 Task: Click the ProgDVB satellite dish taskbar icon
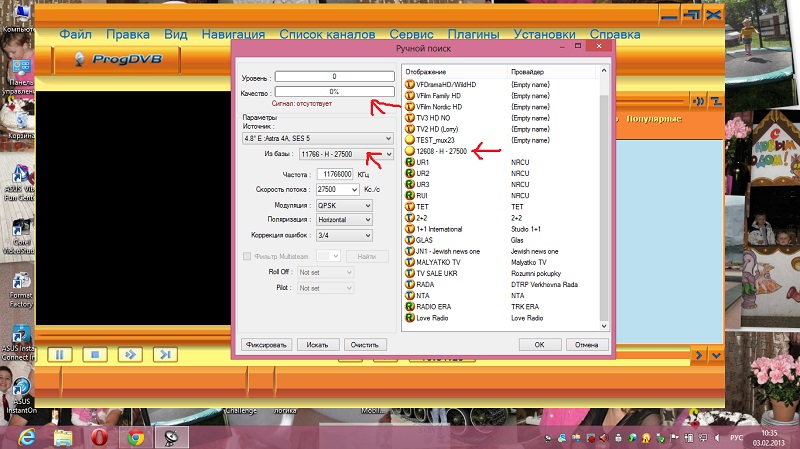170,436
